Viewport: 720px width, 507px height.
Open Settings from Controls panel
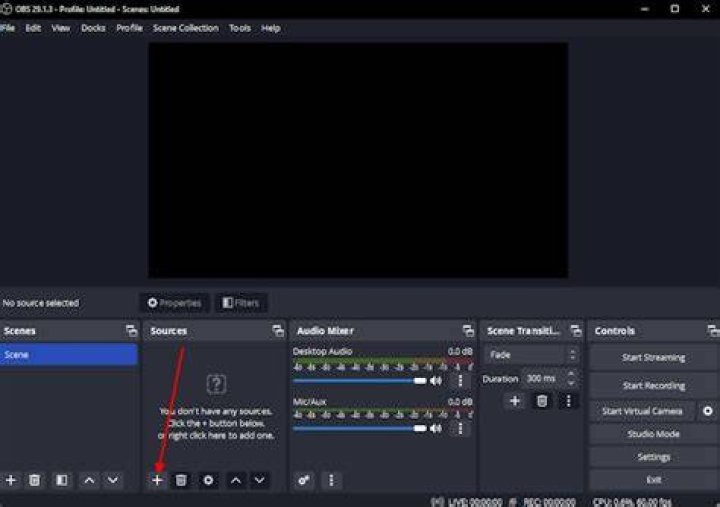pyautogui.click(x=653, y=456)
